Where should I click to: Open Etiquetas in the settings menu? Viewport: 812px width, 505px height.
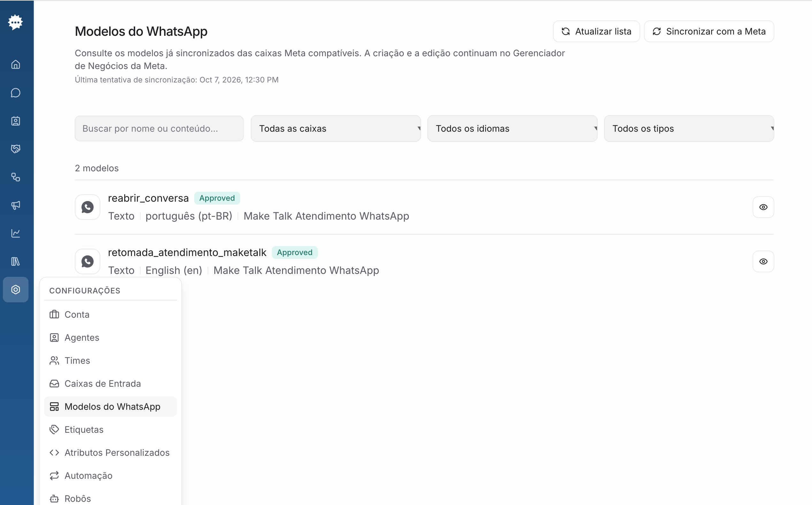pos(111,430)
